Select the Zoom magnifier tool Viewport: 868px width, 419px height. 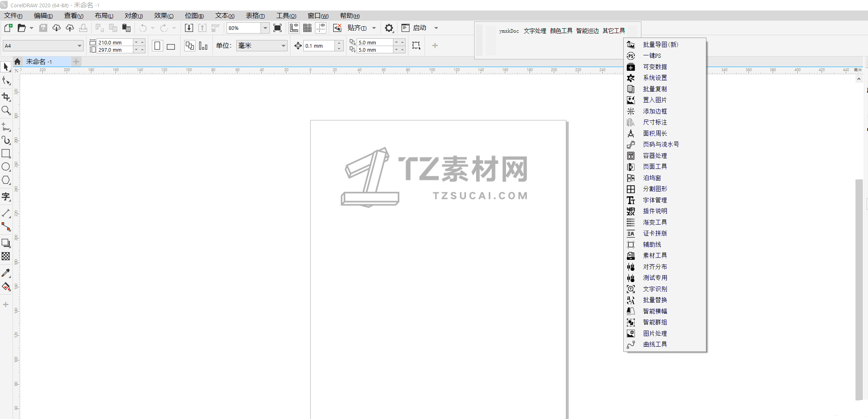point(6,110)
